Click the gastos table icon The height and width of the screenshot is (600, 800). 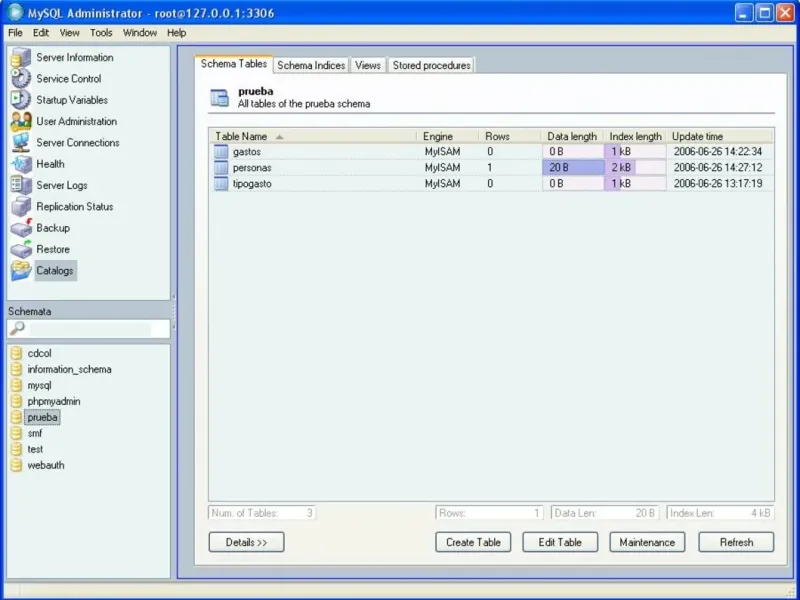pos(221,152)
